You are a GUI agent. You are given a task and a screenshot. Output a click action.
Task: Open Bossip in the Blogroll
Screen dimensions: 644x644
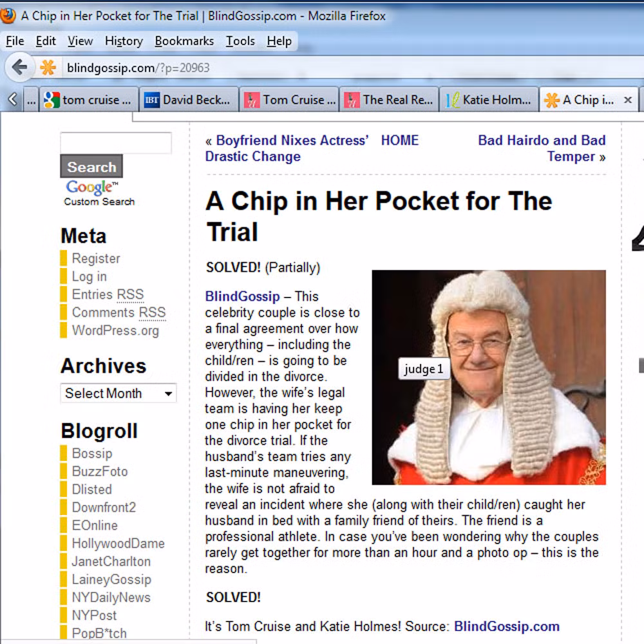click(x=92, y=453)
